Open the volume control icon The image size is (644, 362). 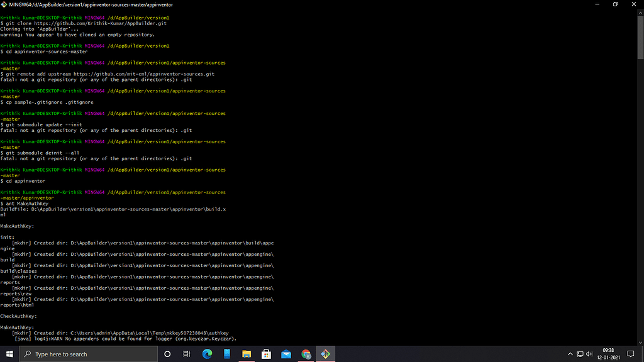tap(589, 354)
